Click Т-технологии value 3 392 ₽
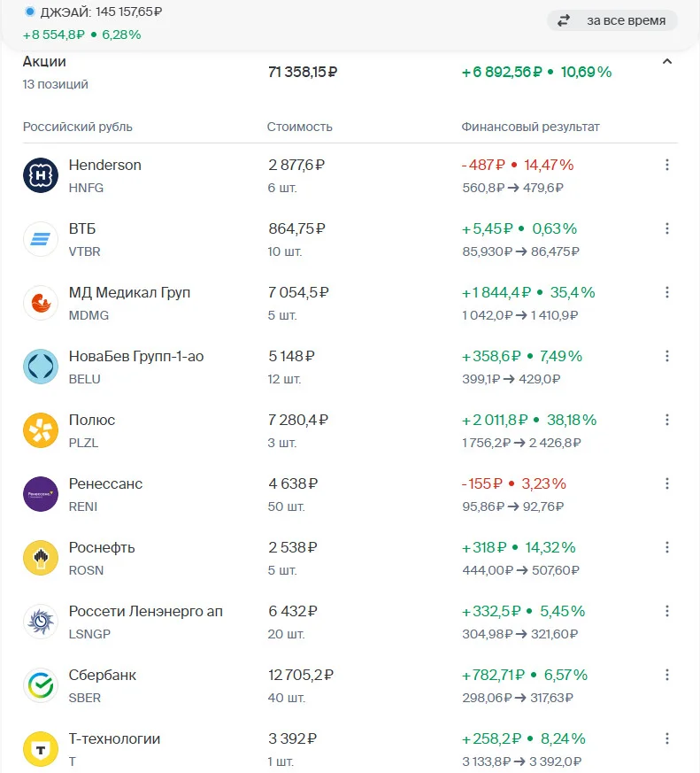Screen dimensions: 700x773 [293, 738]
